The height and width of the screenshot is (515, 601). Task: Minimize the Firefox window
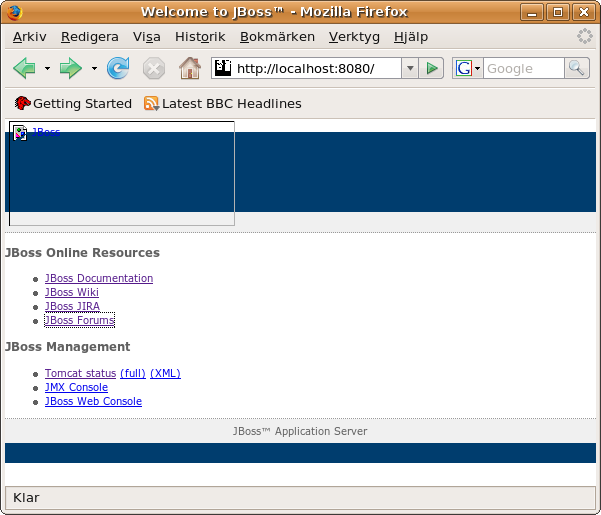(532, 12)
